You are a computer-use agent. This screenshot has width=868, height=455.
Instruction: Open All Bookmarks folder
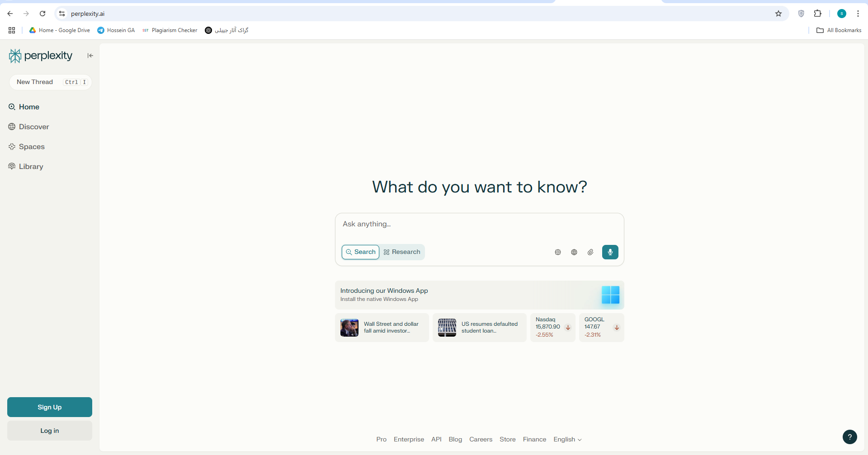pyautogui.click(x=839, y=30)
